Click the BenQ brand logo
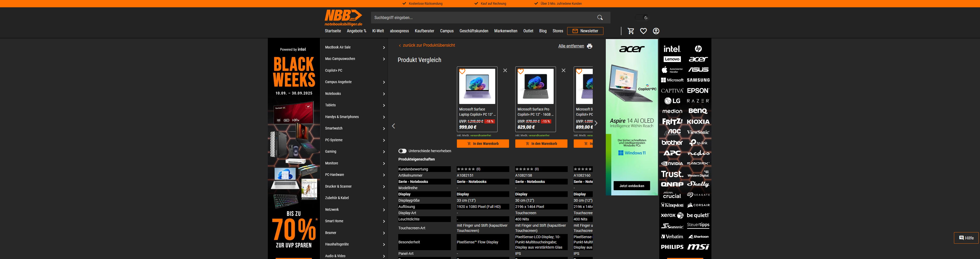Viewport: 980px width, 259px height. point(698,111)
